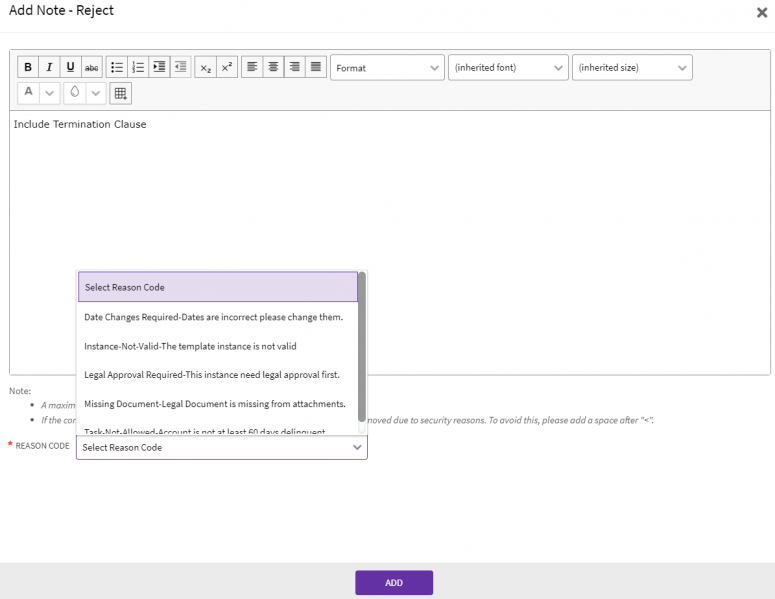Insert a table in the note
Screen dimensions: 775x599
(x=120, y=93)
